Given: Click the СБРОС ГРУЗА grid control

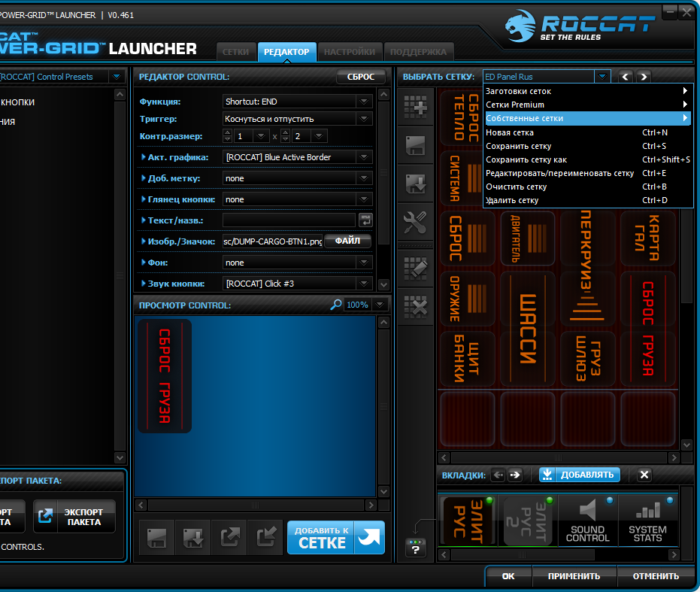Looking at the screenshot, I should pos(648,329).
